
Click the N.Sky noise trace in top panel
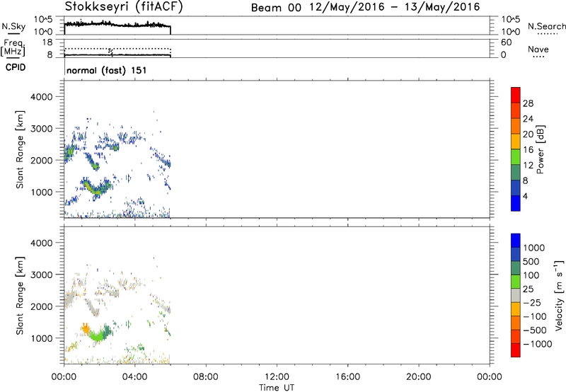[117, 25]
